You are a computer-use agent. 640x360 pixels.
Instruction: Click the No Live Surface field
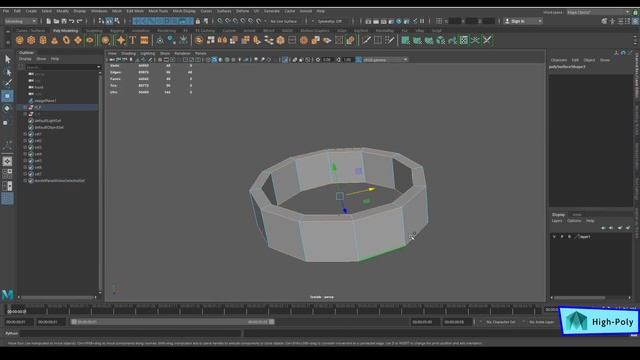(284, 21)
